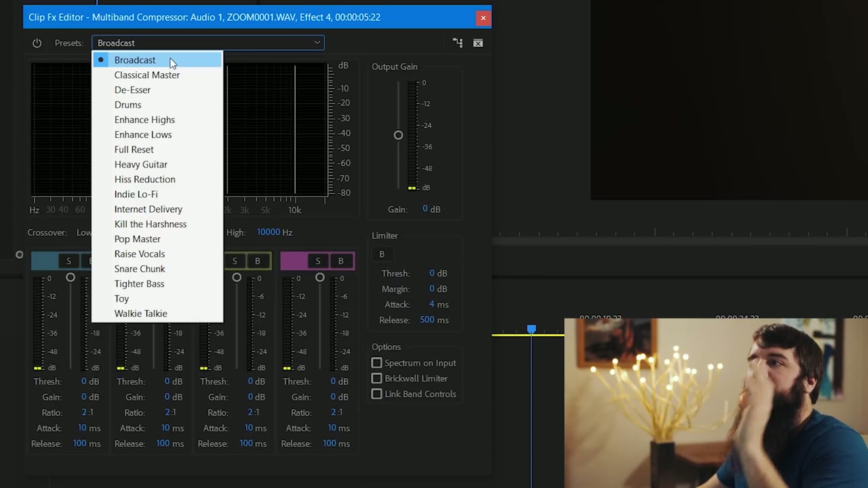Enable the Link Band Controls checkbox
The height and width of the screenshot is (488, 868).
click(x=376, y=394)
